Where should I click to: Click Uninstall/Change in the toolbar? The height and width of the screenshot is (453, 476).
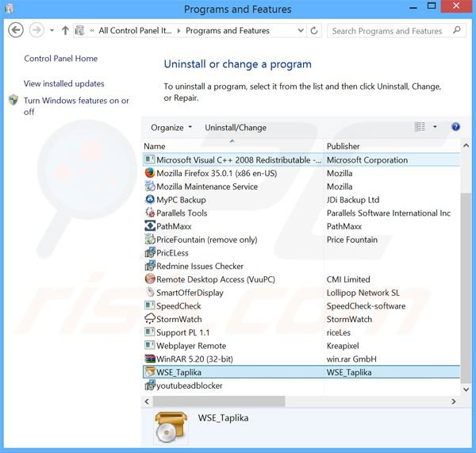click(236, 128)
